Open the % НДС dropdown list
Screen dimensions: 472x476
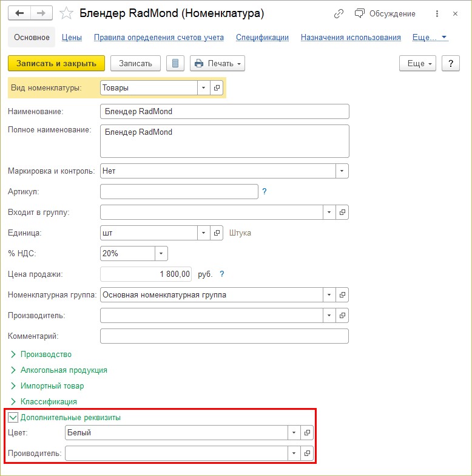point(161,253)
